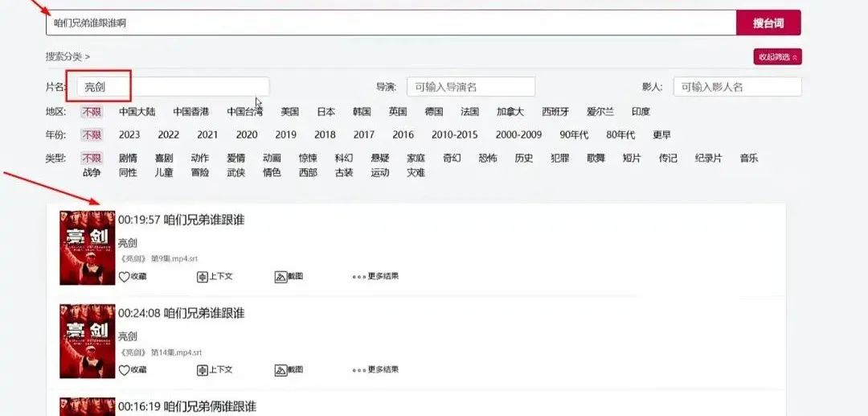Click 亮剑 title link under 00:19:57 result
The width and height of the screenshot is (868, 416).
pos(127,243)
